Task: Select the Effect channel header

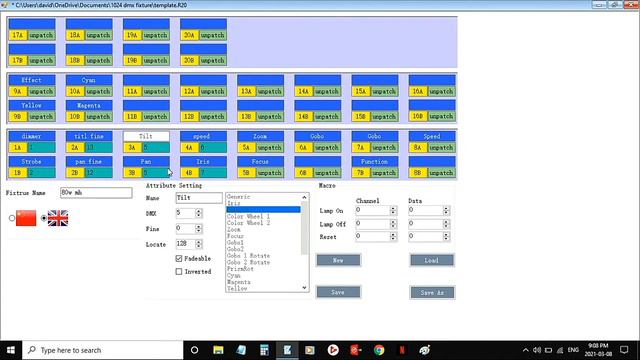Action: (x=32, y=80)
